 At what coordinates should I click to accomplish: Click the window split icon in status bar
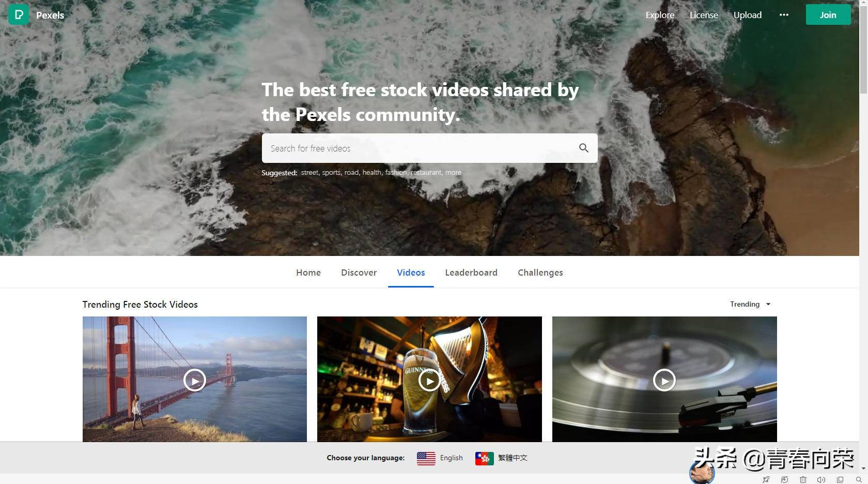tap(840, 479)
